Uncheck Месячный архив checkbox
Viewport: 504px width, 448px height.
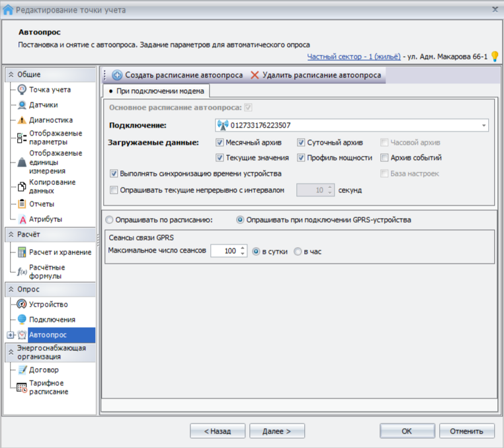[x=220, y=142]
